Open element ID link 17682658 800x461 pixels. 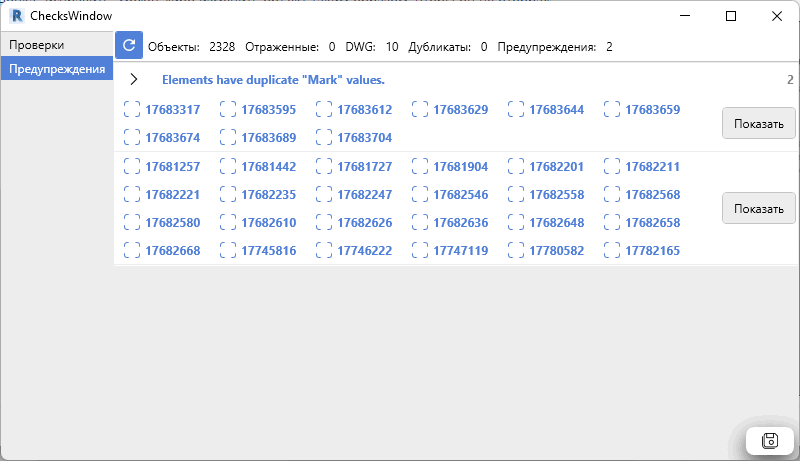pos(652,223)
